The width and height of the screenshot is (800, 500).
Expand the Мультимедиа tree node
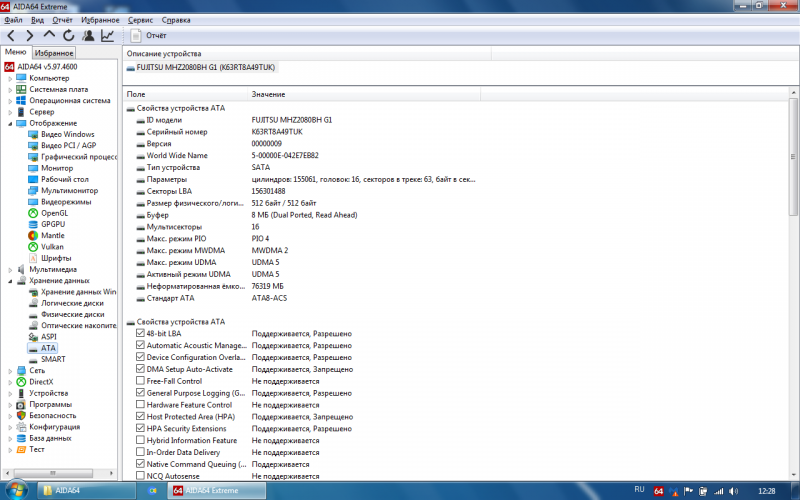pyautogui.click(x=10, y=269)
